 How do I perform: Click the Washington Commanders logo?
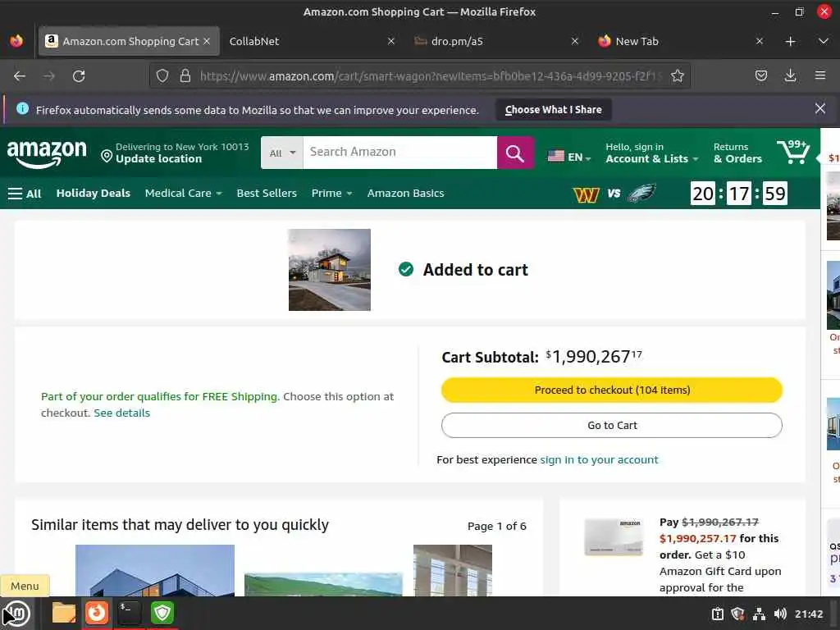pos(586,194)
